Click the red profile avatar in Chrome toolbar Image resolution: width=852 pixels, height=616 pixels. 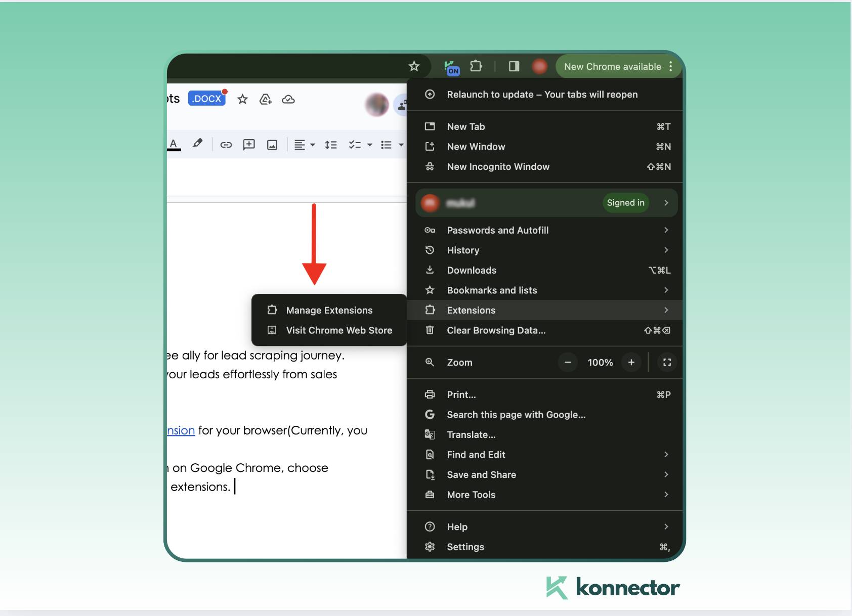pyautogui.click(x=540, y=66)
